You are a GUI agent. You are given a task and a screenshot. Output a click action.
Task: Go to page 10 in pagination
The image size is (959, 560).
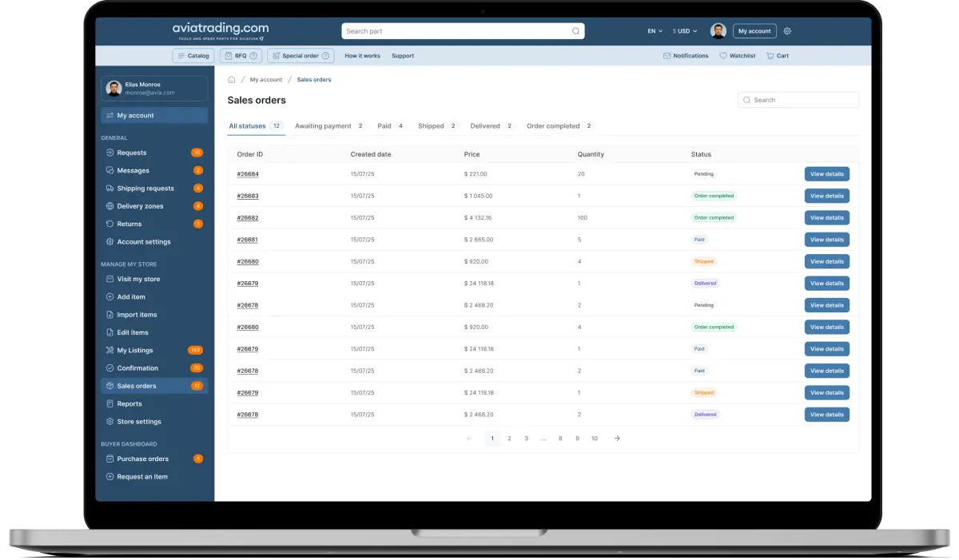click(x=595, y=439)
